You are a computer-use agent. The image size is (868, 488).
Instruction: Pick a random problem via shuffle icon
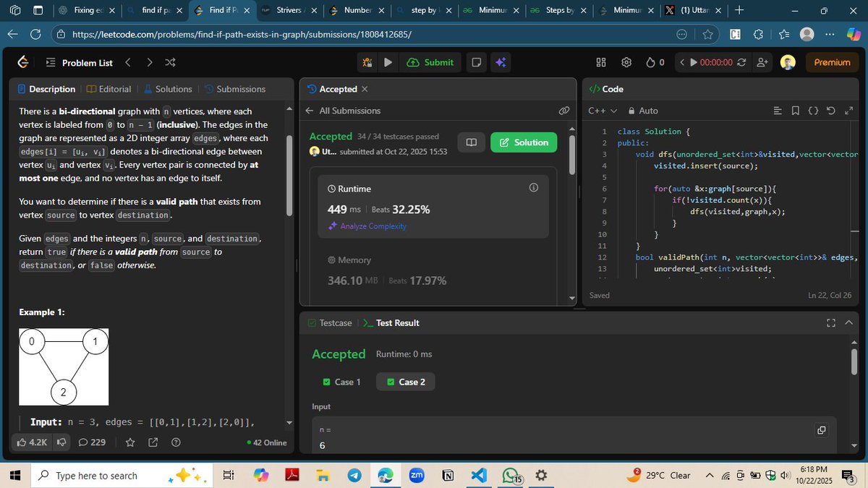coord(170,62)
